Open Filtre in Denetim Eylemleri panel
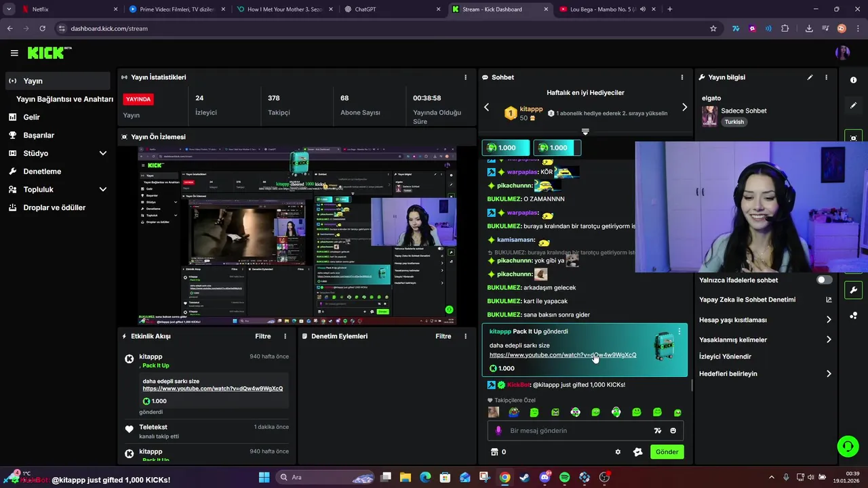Viewport: 868px width, 488px height. (x=443, y=336)
